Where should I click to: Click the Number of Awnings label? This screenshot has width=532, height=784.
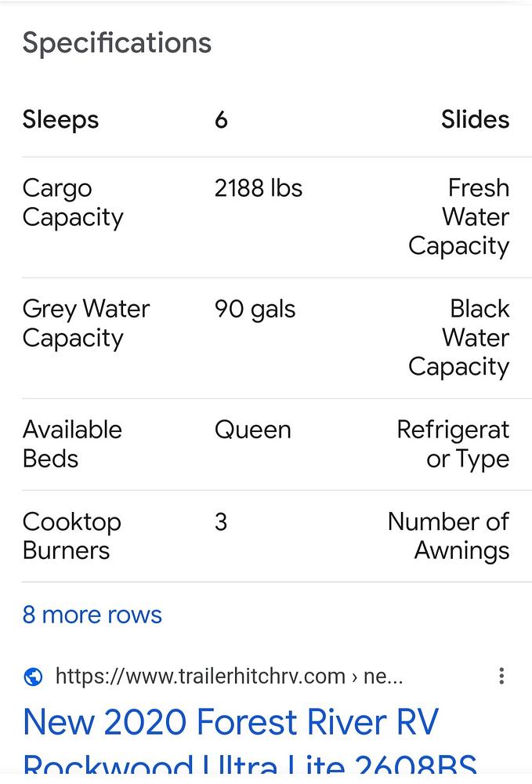(448, 536)
